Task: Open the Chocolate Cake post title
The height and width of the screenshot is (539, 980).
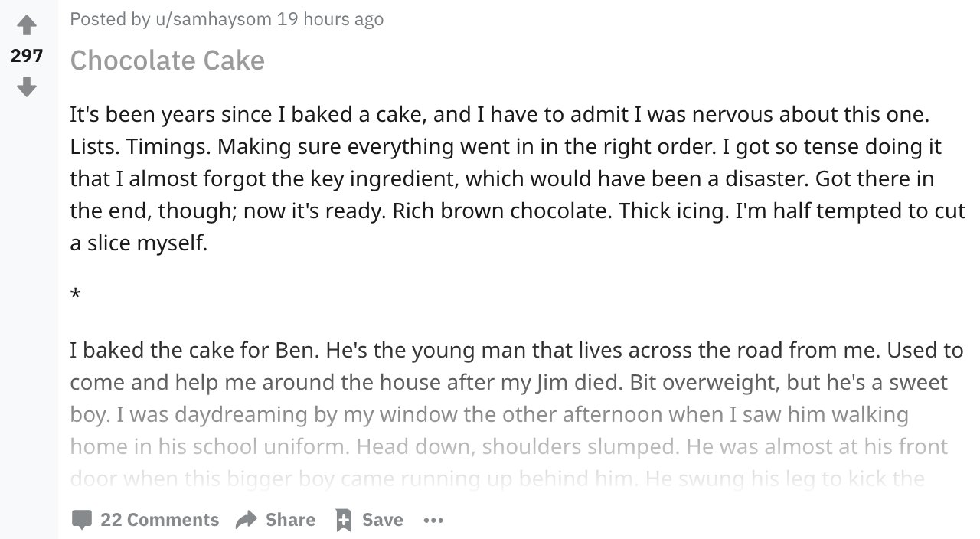Action: pyautogui.click(x=167, y=60)
